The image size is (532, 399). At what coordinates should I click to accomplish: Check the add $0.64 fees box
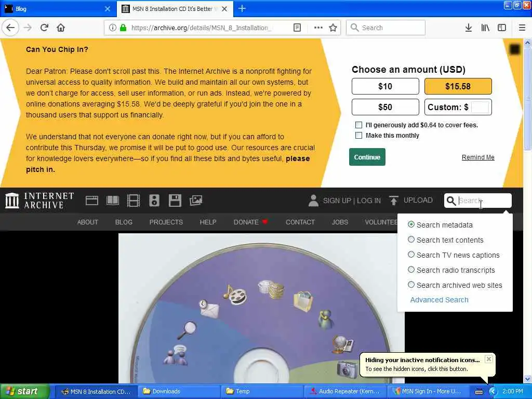click(358, 125)
